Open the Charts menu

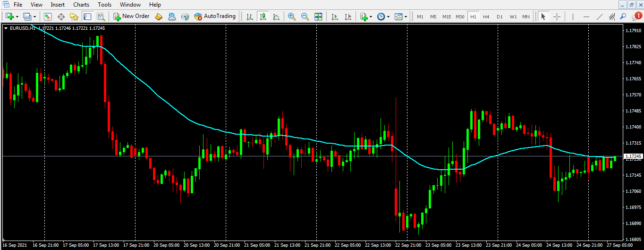(x=81, y=5)
